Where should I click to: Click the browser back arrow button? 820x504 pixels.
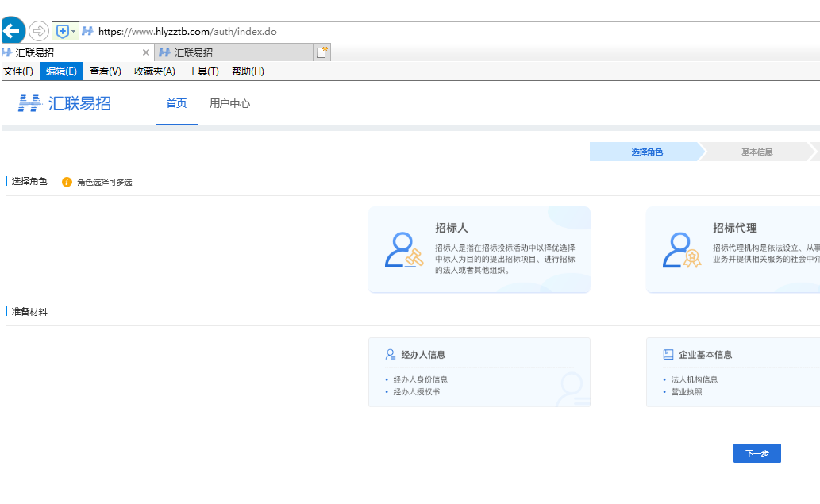[11, 31]
